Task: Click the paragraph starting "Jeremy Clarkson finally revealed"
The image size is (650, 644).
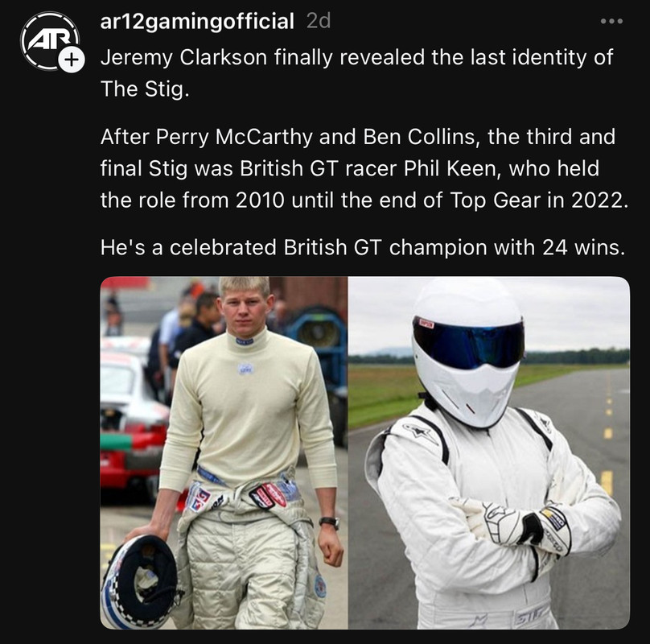Action: 356,72
